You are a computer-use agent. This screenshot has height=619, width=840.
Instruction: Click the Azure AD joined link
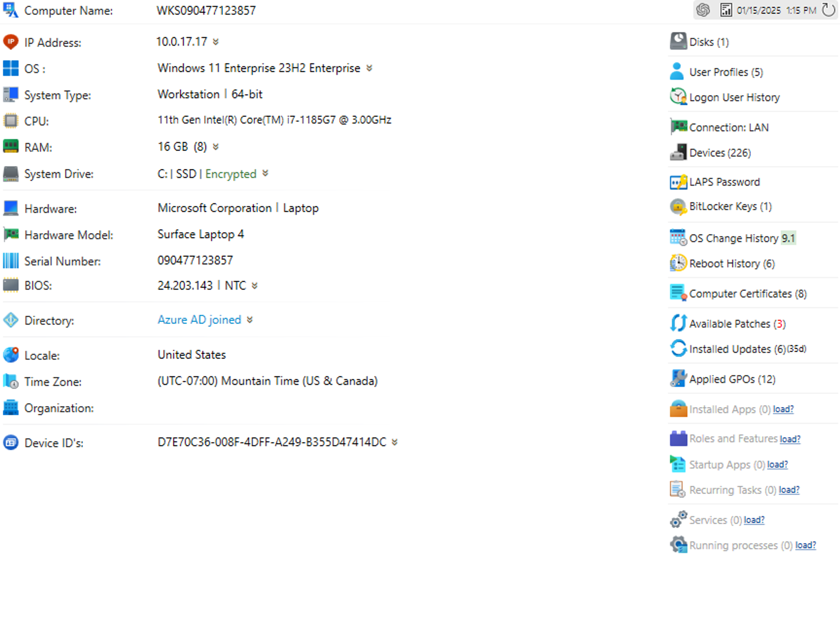tap(199, 320)
